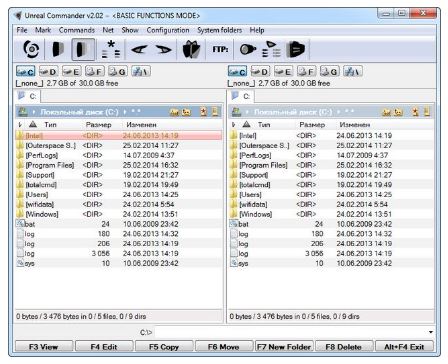This screenshot has width=448, height=364.
Task: Switch right panel to drive F
Action: [x=307, y=71]
